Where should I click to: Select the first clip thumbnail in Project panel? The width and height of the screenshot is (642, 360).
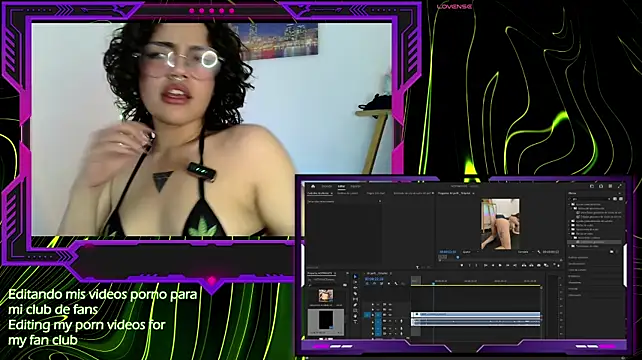point(326,295)
